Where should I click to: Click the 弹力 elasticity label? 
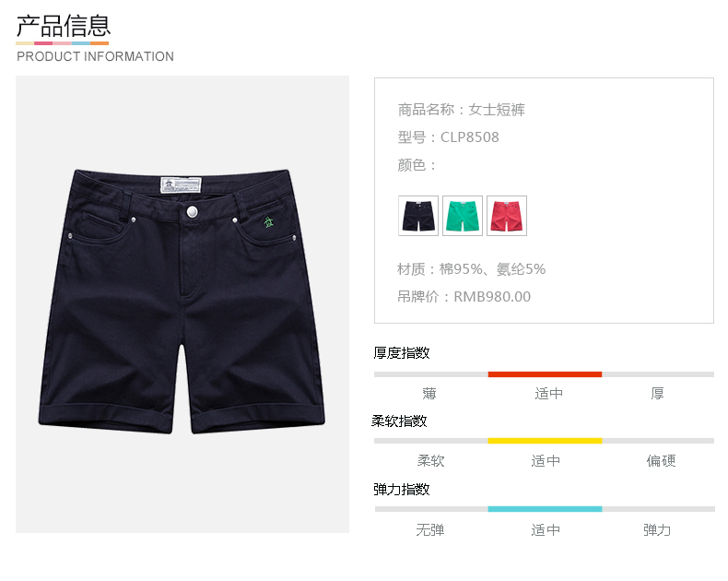coord(657,529)
